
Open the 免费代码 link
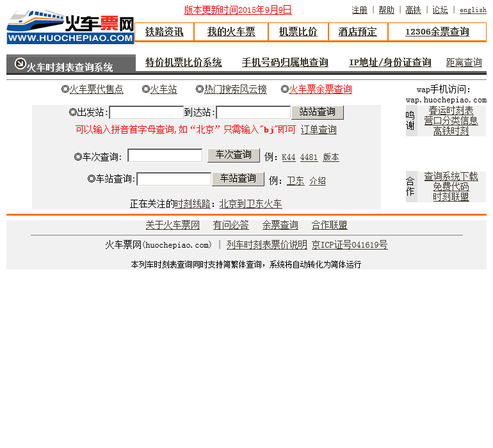[451, 186]
